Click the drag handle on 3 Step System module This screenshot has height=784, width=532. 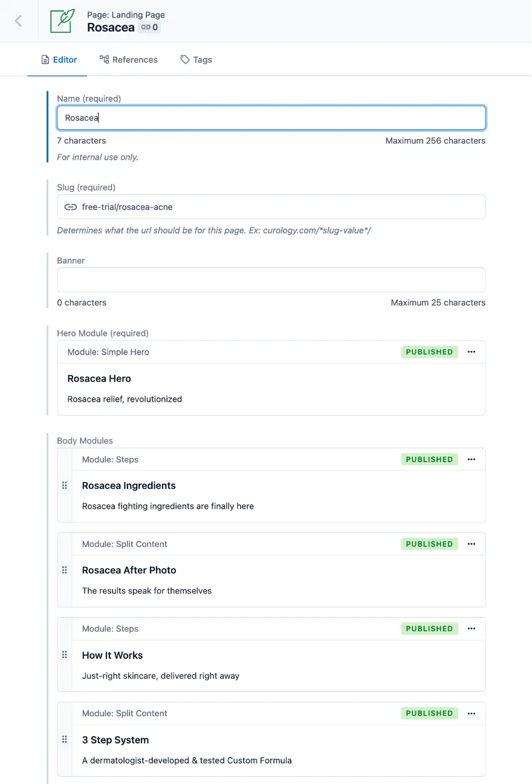[64, 739]
